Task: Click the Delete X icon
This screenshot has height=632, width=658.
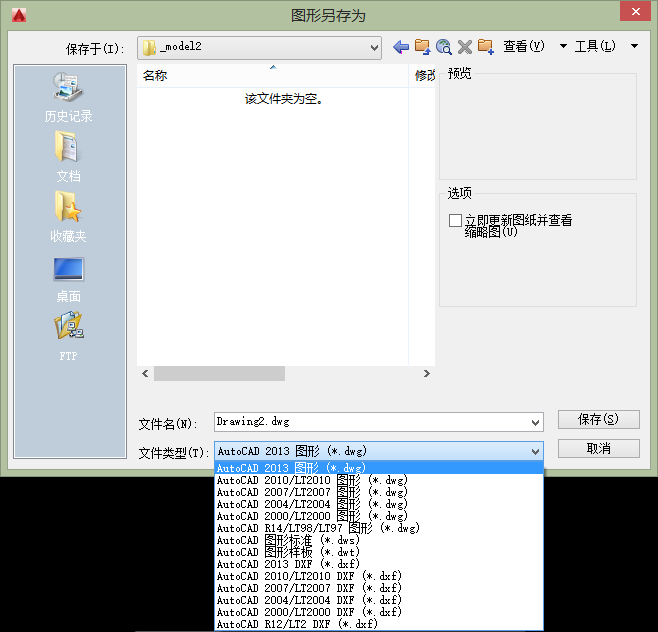Action: [465, 47]
